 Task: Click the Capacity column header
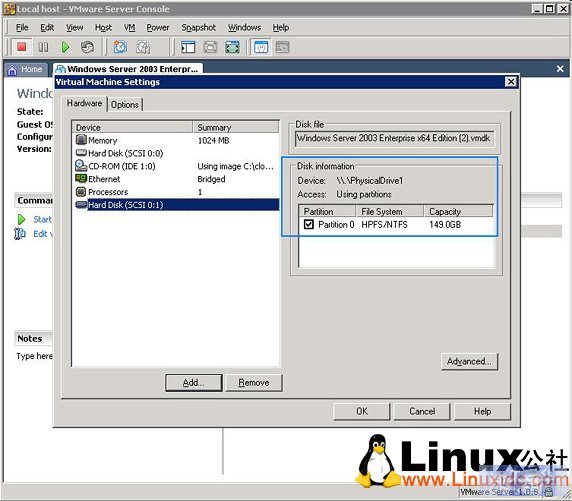(x=458, y=212)
